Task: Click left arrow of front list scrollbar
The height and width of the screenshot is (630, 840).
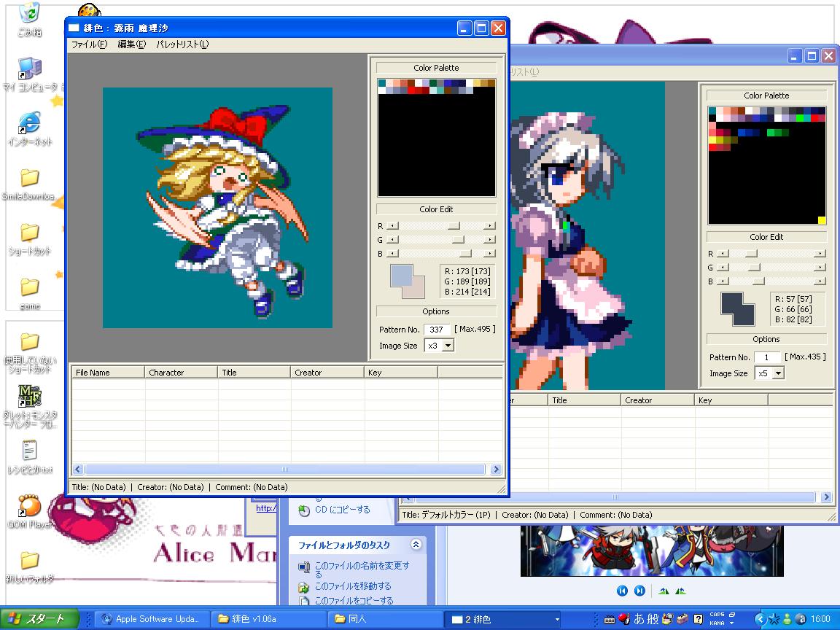Action: (78, 470)
